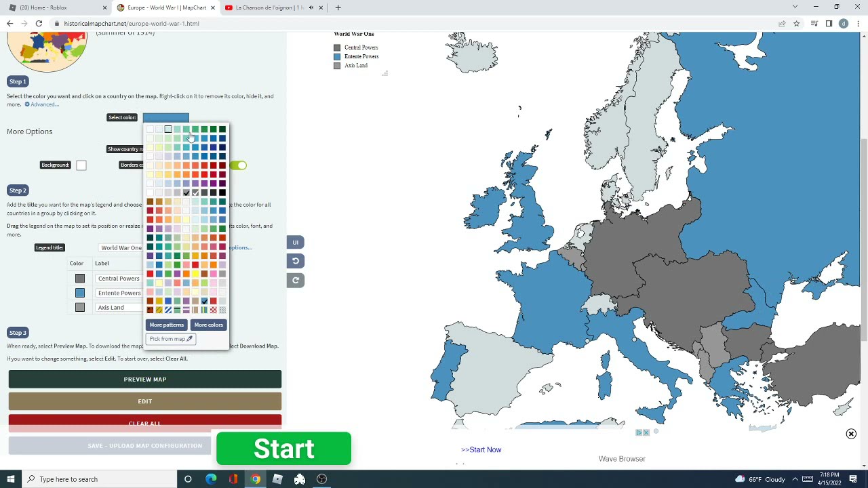Click the Pick from map button
This screenshot has width=868, height=488.
click(171, 339)
